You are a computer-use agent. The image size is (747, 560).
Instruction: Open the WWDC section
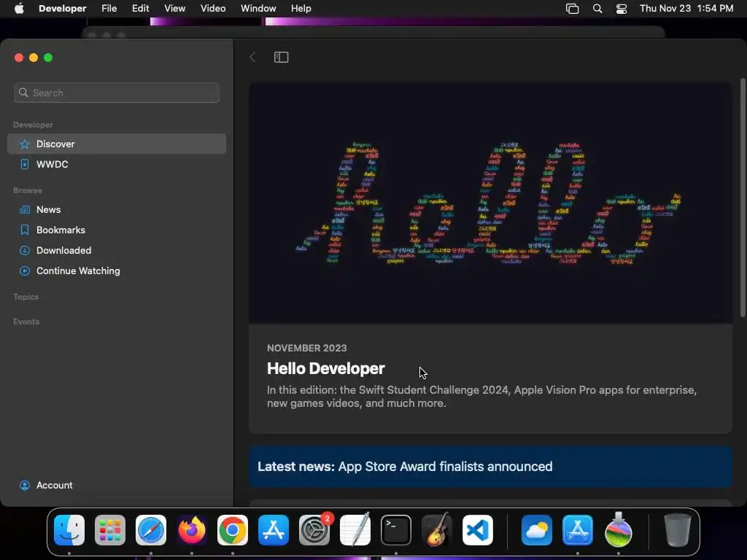point(116,164)
